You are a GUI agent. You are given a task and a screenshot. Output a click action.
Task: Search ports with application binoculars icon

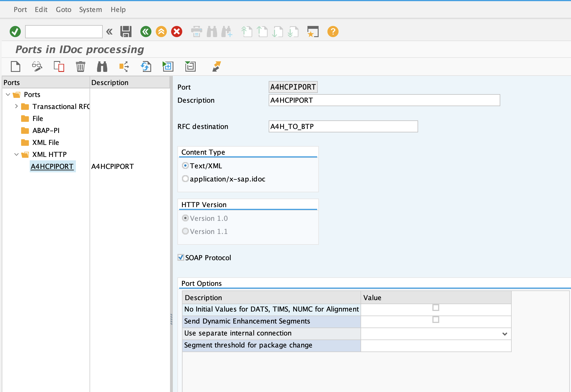pyautogui.click(x=102, y=66)
